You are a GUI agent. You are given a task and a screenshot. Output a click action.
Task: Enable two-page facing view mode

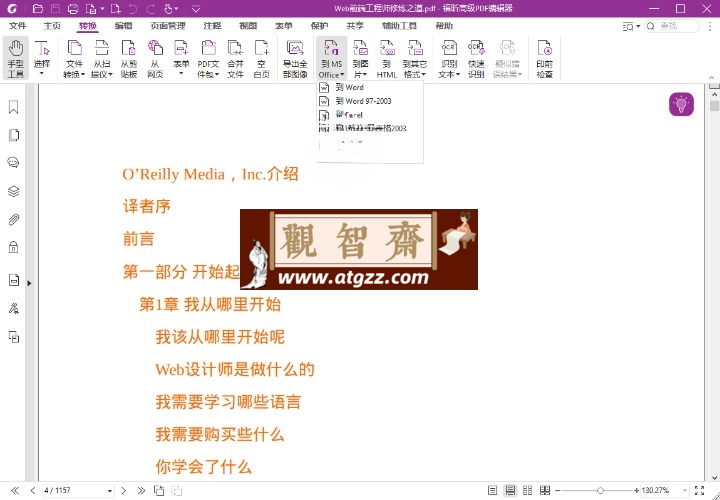point(528,491)
